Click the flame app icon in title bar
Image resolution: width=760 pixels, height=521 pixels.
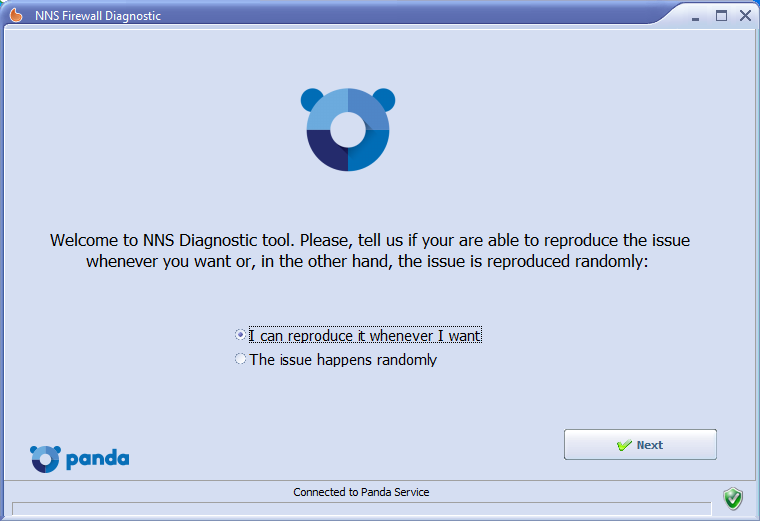[16, 15]
